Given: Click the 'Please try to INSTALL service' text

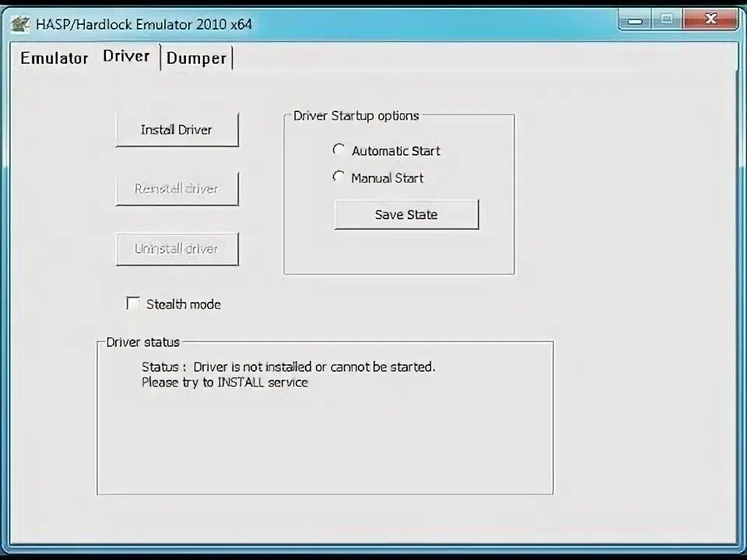Looking at the screenshot, I should 224,383.
